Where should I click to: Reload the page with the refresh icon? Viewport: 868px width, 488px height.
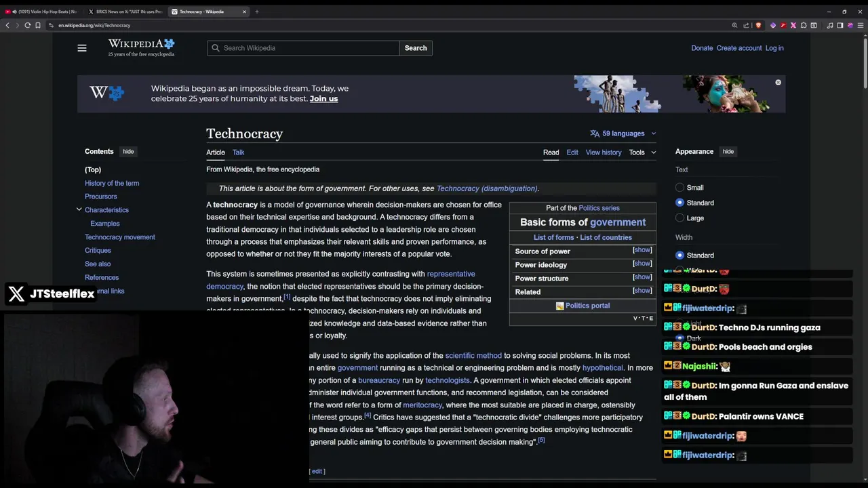coord(28,25)
